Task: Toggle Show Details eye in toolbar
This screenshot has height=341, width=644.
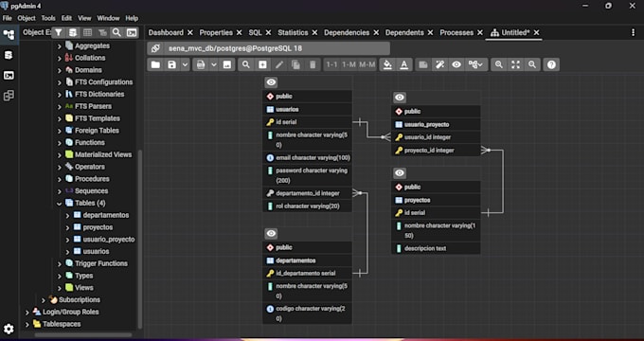Action: coord(456,64)
